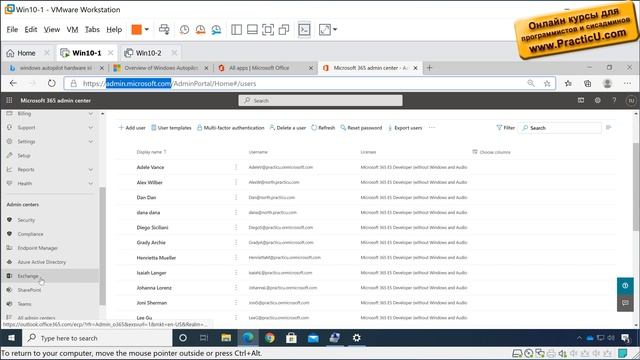Reload the page in the browser
This screenshot has width=640, height=360.
point(51,83)
